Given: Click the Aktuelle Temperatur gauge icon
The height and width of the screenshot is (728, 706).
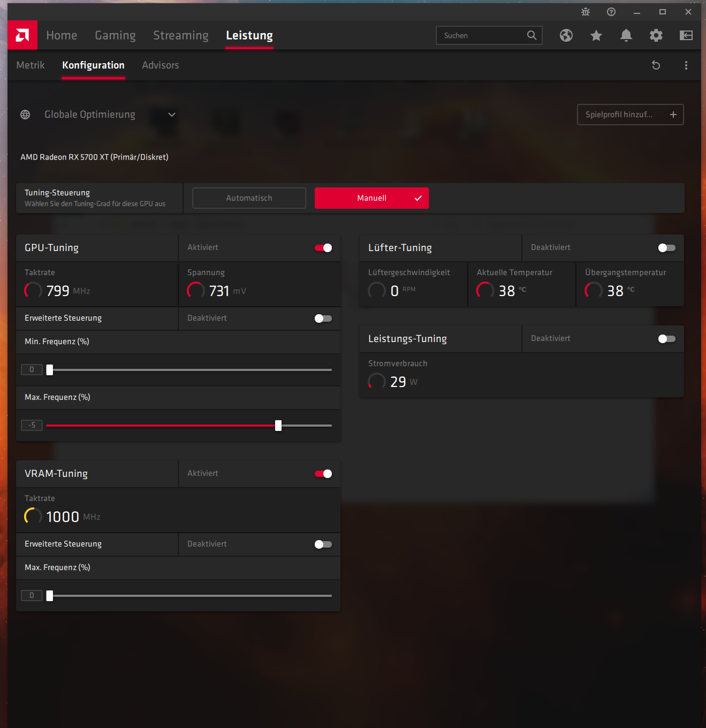Looking at the screenshot, I should point(485,291).
